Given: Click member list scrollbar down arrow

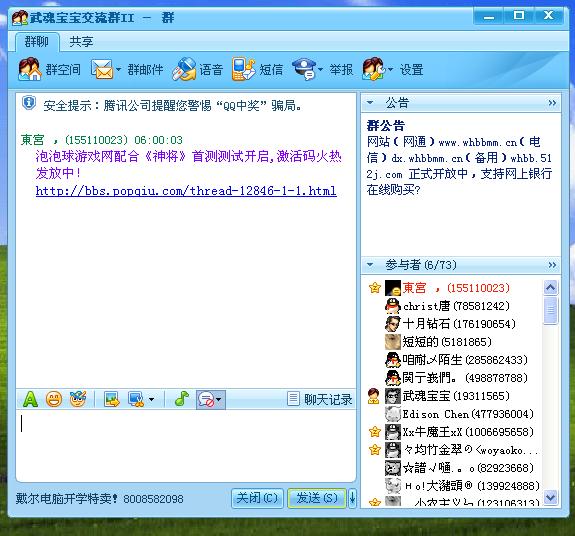Looking at the screenshot, I should pyautogui.click(x=550, y=498).
